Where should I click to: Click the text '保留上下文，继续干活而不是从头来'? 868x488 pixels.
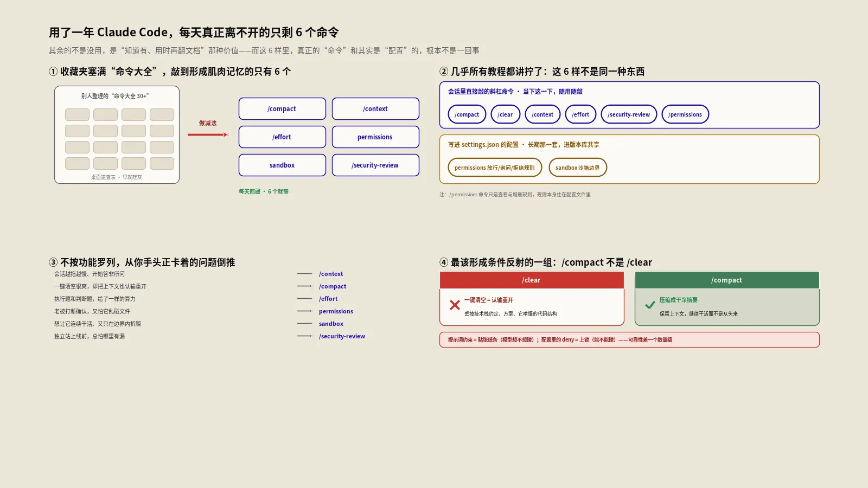(x=699, y=314)
